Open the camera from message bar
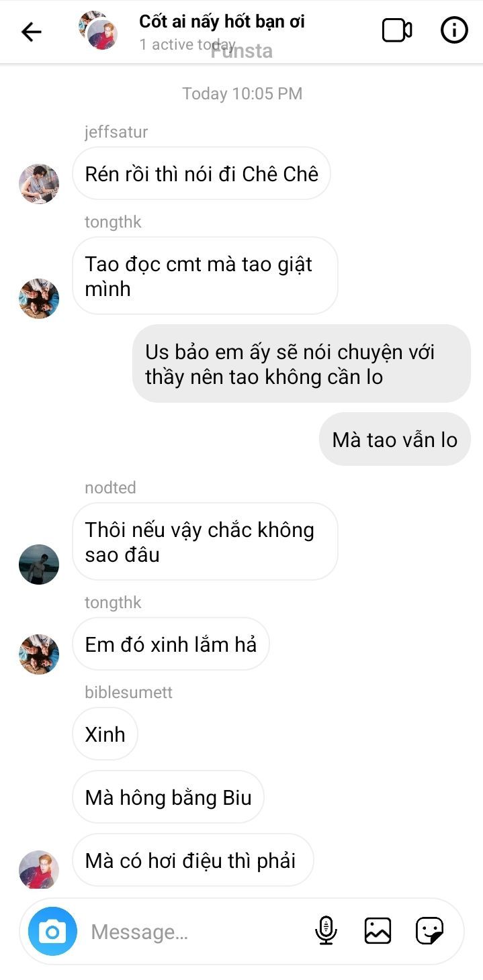 [52, 932]
